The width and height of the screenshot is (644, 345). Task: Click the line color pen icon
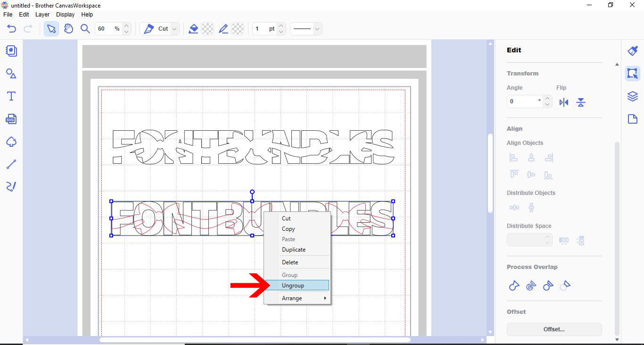(x=223, y=29)
